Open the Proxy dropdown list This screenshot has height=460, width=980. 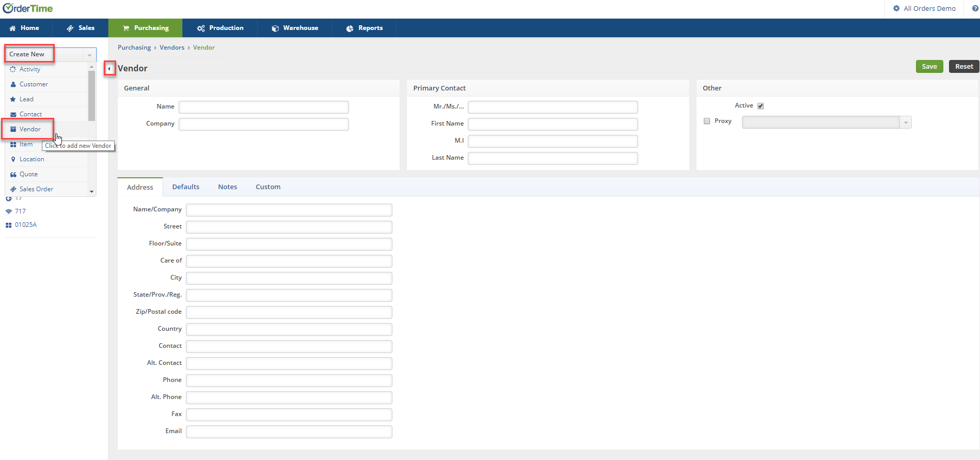point(906,122)
